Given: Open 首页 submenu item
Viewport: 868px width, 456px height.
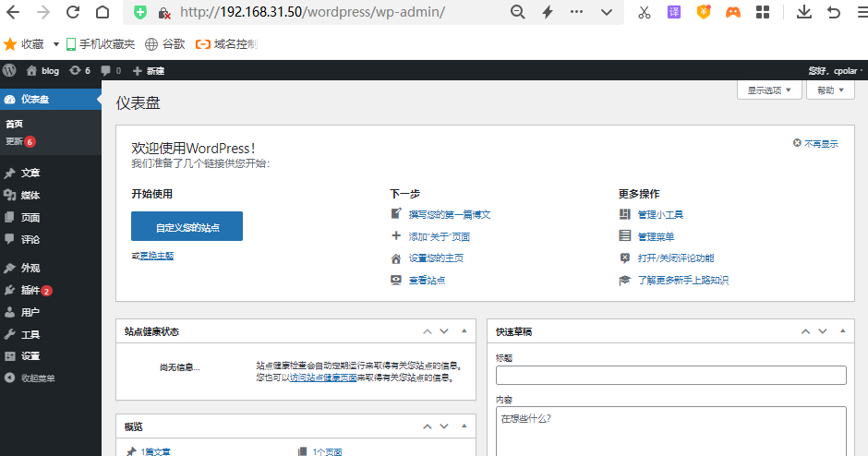Looking at the screenshot, I should coord(15,124).
